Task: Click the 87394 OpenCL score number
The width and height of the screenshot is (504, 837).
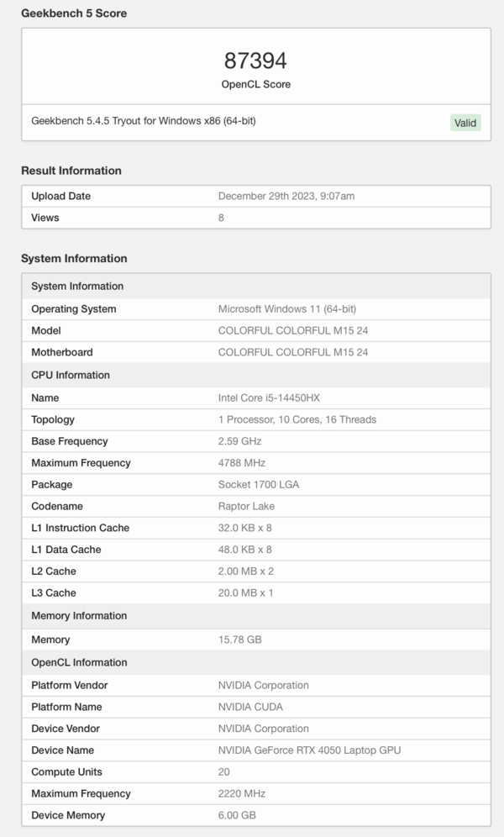Action: (255, 61)
